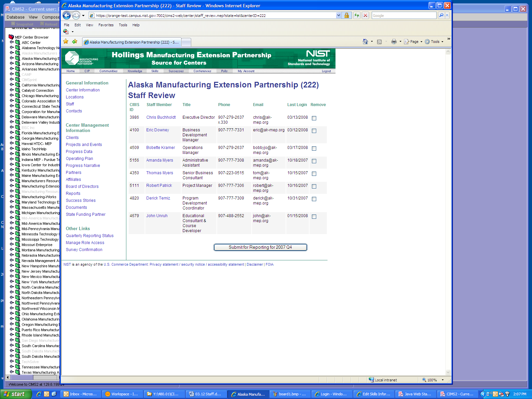The height and width of the screenshot is (399, 532).
Task: Click the browser Forward arrow button
Action: [x=76, y=15]
